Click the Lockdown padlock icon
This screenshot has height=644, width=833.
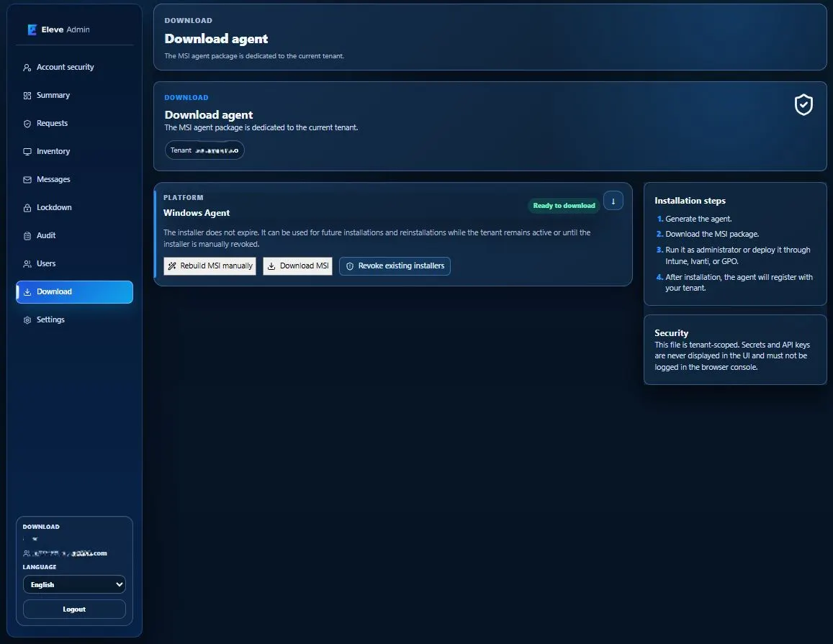(x=27, y=208)
